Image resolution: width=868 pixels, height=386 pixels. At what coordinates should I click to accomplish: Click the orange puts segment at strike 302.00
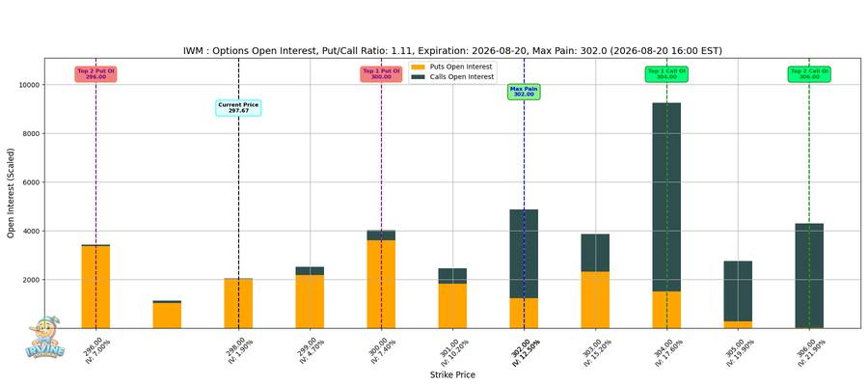pyautogui.click(x=524, y=313)
